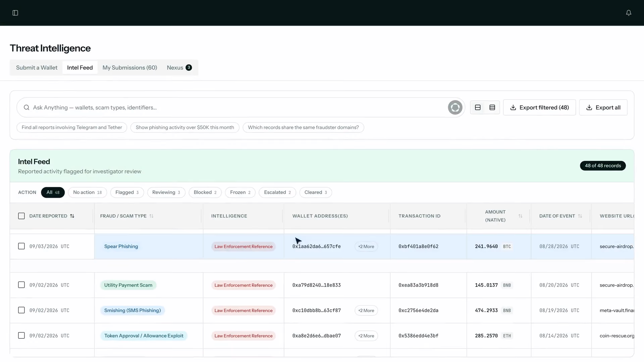Use suggestion about Telegram and Tether reports
The width and height of the screenshot is (644, 362).
tap(72, 128)
